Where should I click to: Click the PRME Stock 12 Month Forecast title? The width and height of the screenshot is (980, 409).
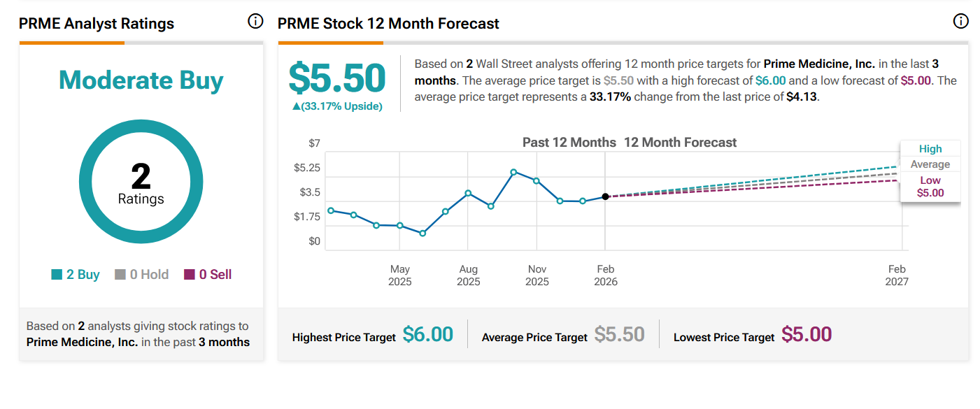tap(388, 24)
